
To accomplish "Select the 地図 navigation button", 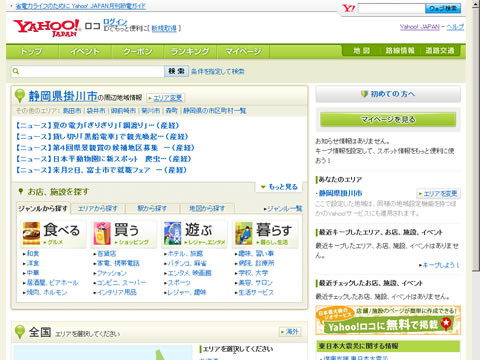I will point(362,51).
